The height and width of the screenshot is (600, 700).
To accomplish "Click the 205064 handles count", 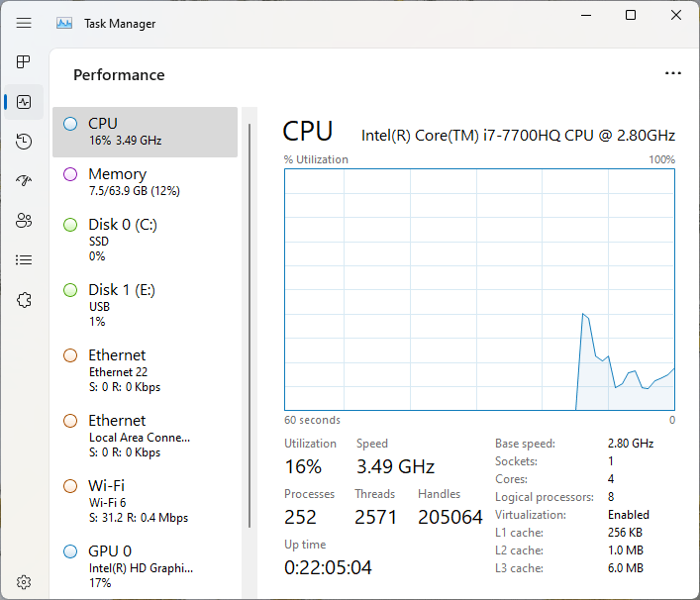I will pyautogui.click(x=450, y=517).
